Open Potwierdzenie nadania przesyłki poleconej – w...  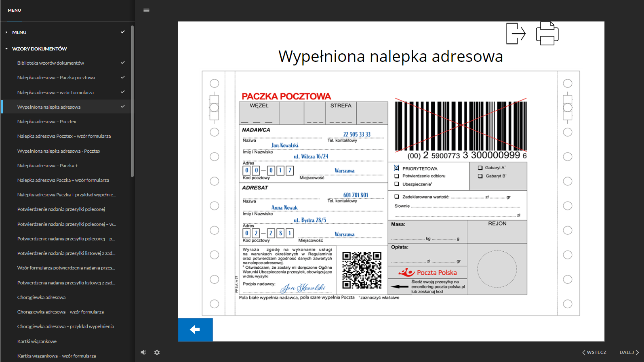tap(67, 224)
